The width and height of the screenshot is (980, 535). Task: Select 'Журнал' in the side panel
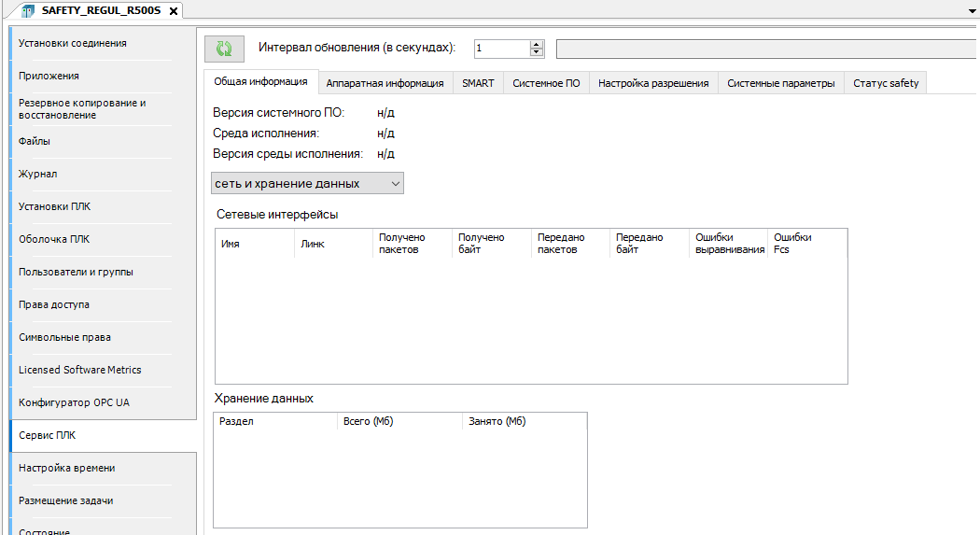click(x=38, y=174)
